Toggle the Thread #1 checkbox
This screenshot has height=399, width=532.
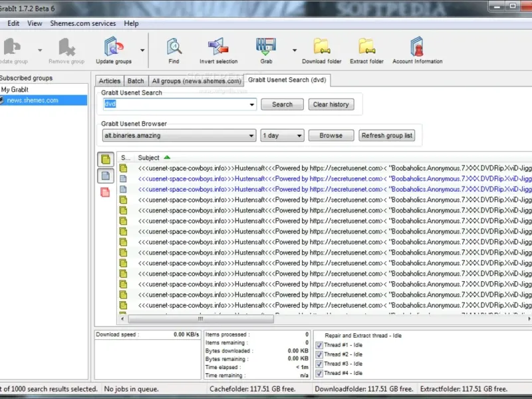(x=319, y=345)
